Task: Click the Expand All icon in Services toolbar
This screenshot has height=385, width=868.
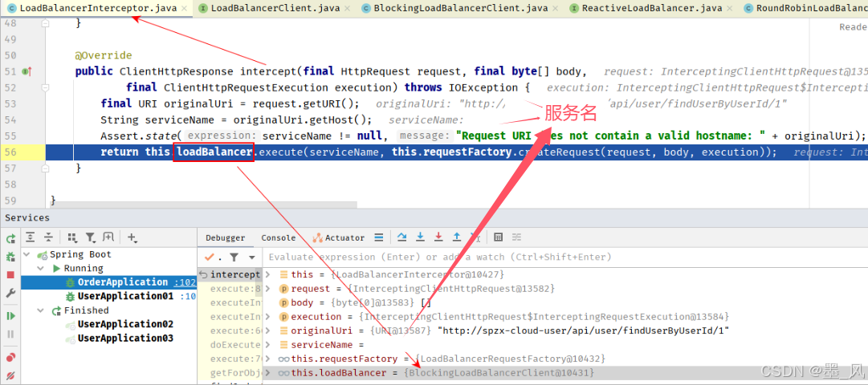Action: pos(31,237)
